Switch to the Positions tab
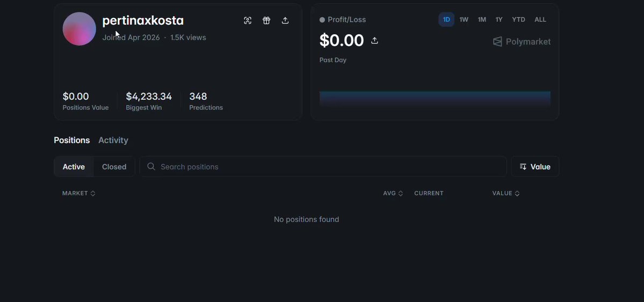The width and height of the screenshot is (644, 302). tap(72, 141)
